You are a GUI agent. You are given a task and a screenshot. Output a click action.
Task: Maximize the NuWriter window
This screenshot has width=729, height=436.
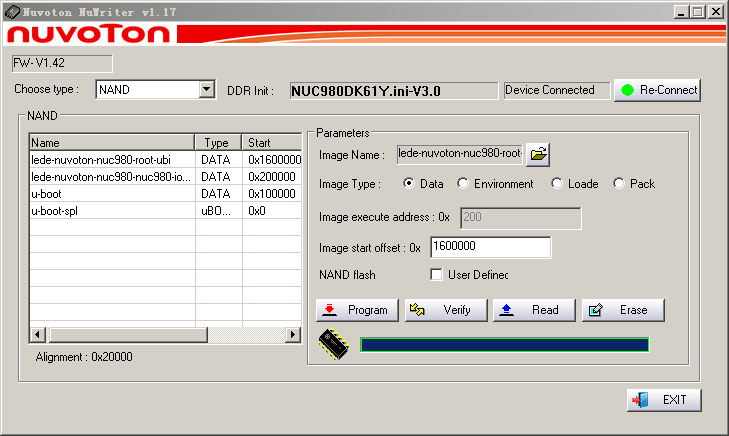coord(698,12)
